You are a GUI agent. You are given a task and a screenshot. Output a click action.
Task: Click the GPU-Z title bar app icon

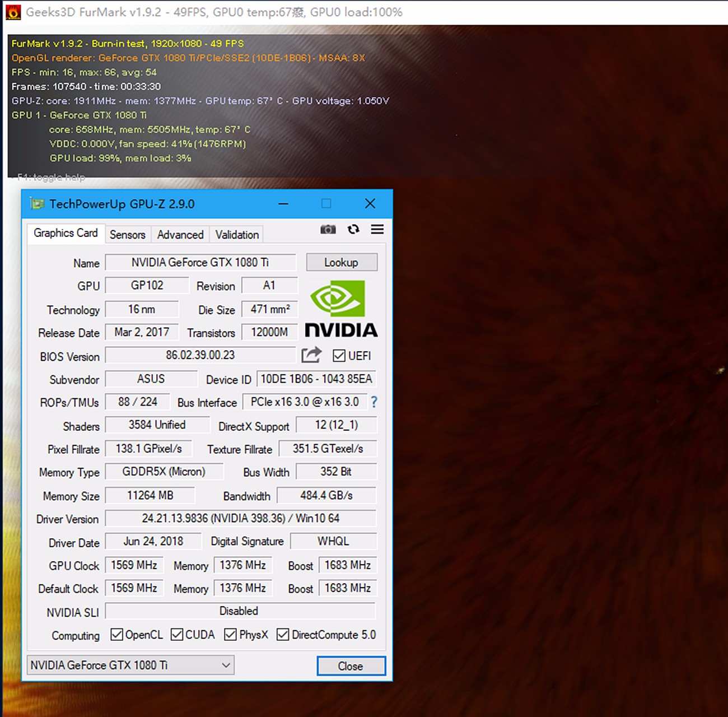coord(37,203)
